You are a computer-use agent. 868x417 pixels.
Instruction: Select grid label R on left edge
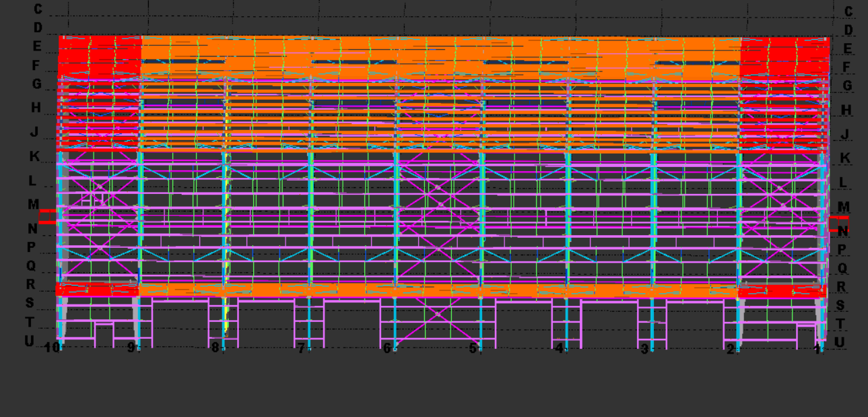(x=30, y=284)
